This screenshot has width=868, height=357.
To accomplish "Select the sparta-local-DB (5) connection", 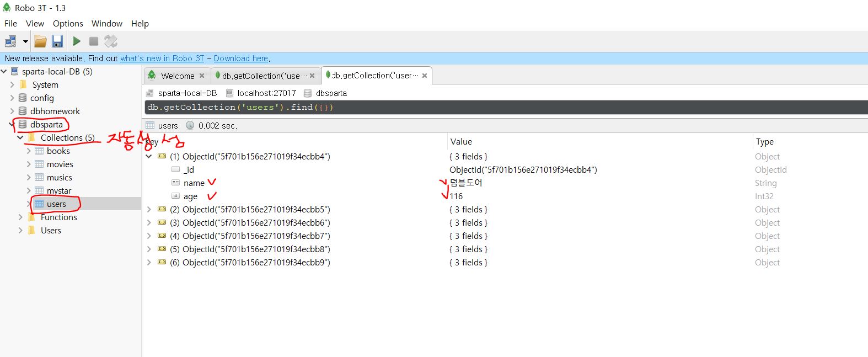I will coord(57,71).
